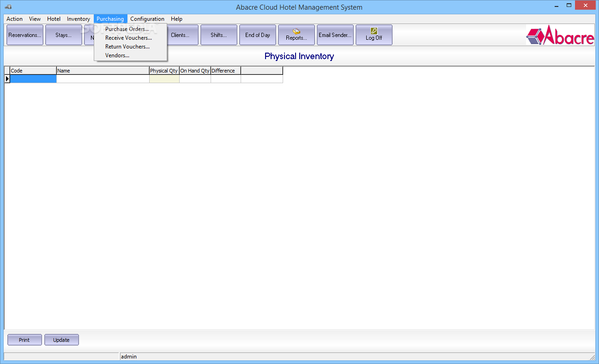599x364 pixels.
Task: Click the Difference cell in first row
Action: click(226, 79)
